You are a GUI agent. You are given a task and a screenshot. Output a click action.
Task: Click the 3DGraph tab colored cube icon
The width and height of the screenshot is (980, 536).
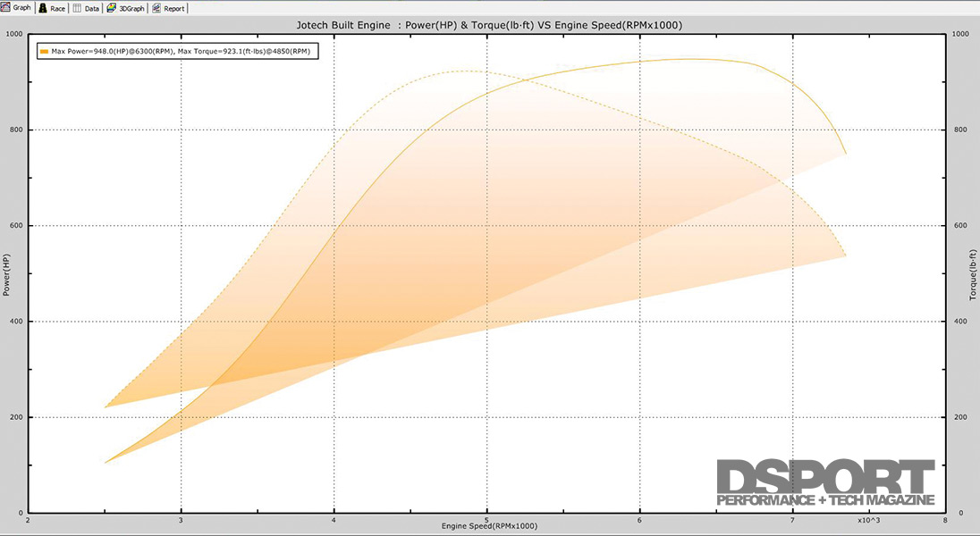tap(111, 7)
